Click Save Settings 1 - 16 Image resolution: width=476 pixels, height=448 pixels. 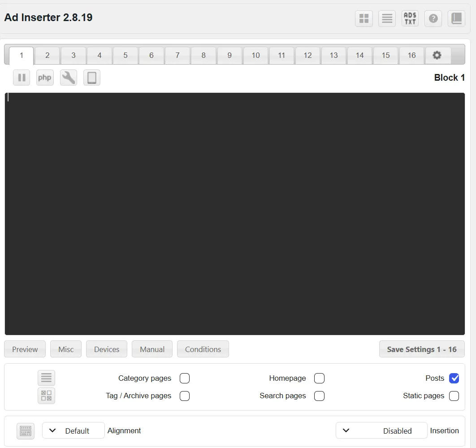(x=422, y=349)
